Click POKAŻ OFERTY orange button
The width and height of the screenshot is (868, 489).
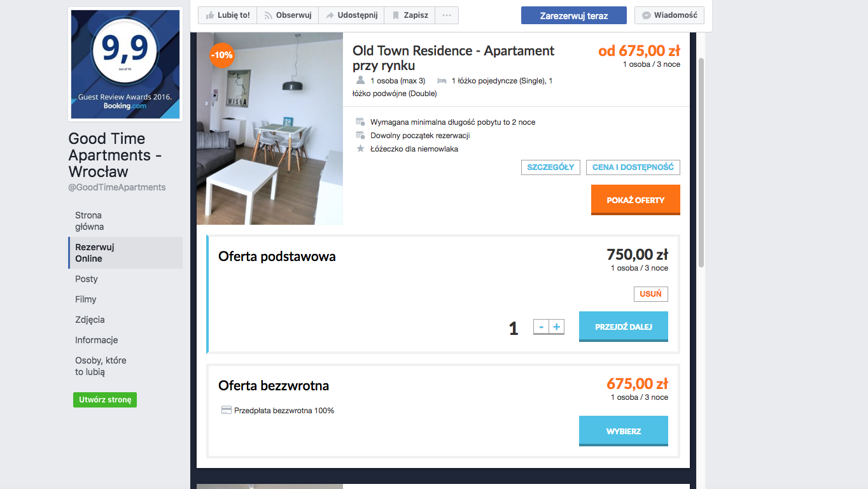(x=636, y=200)
